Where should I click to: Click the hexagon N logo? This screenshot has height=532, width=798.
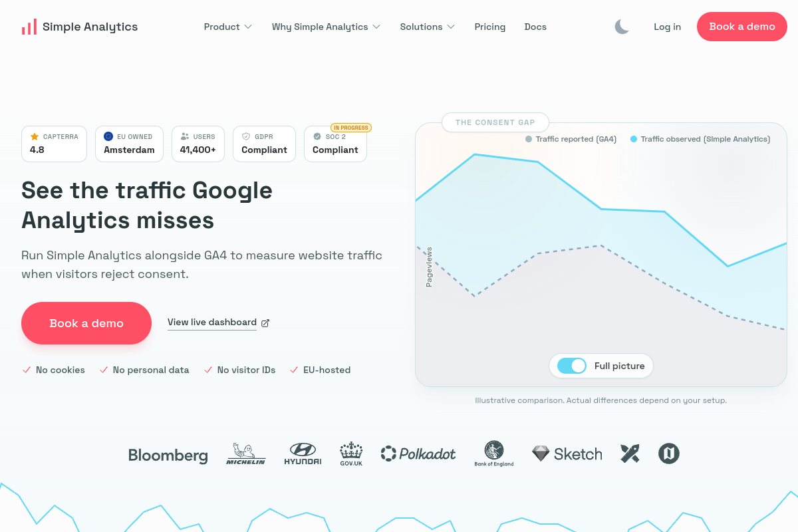tap(669, 454)
